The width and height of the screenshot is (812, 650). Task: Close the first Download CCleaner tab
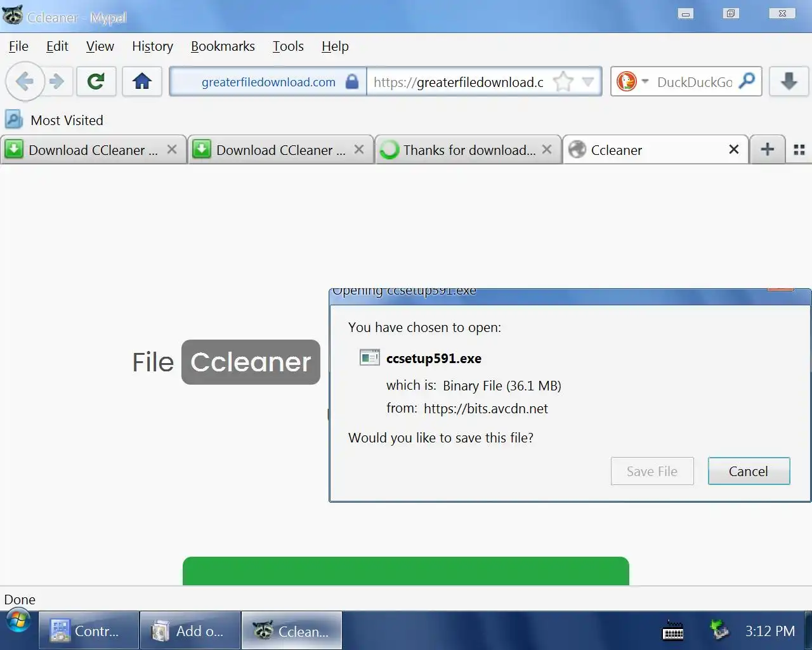tap(172, 149)
